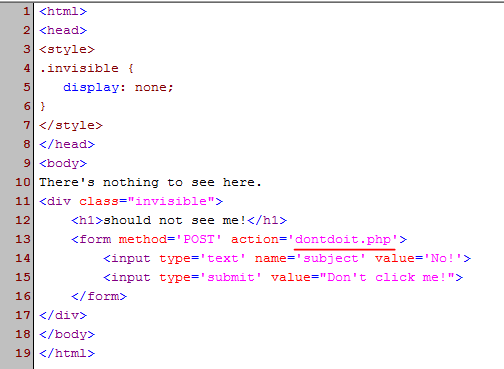Click the text "There's nothing to see here."

(x=150, y=182)
